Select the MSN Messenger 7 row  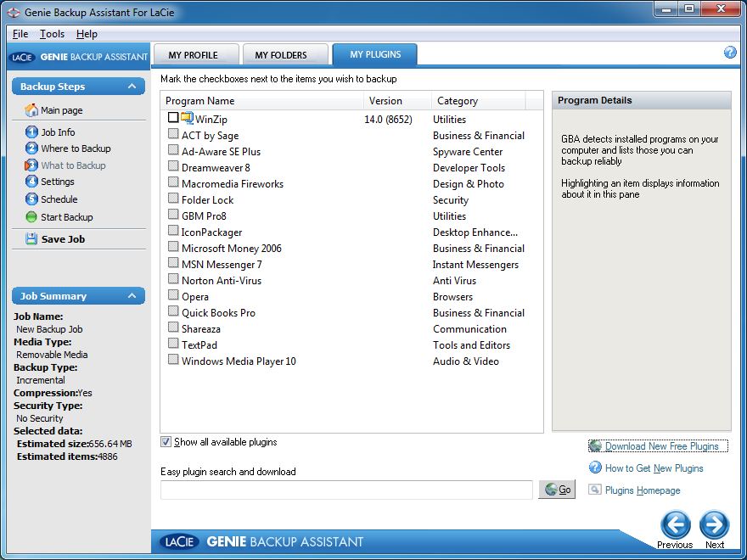(x=351, y=264)
